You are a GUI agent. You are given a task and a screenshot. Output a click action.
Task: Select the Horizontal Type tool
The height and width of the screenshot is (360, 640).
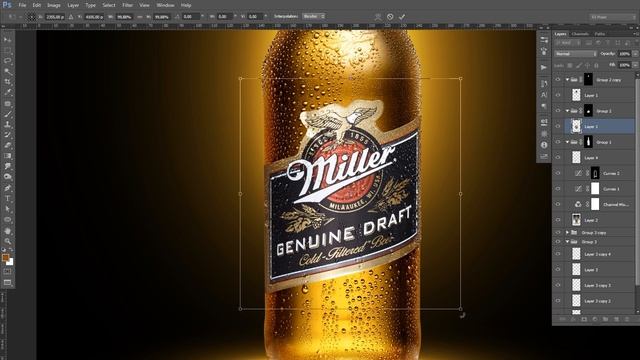pyautogui.click(x=7, y=198)
